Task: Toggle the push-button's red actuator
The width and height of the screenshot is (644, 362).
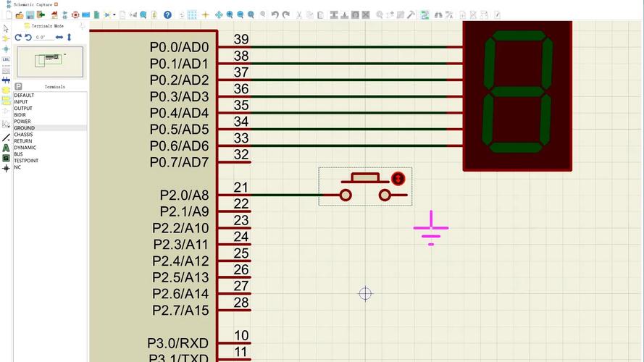Action: (x=398, y=179)
